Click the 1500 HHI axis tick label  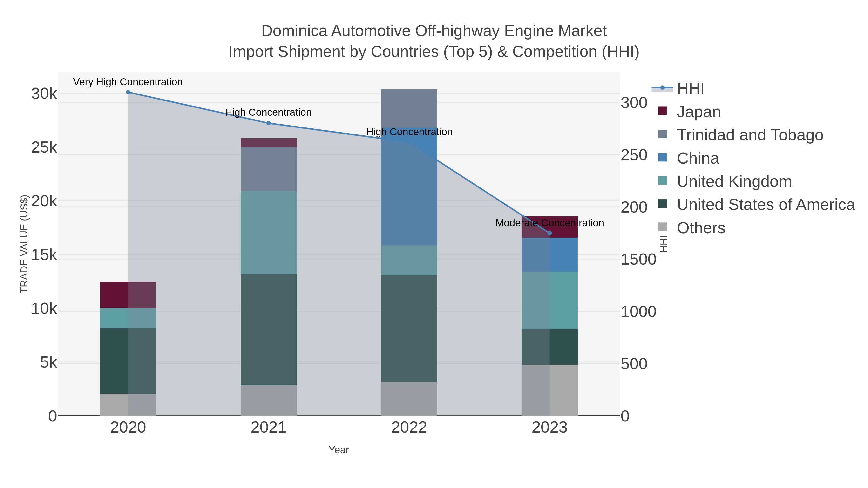(638, 259)
